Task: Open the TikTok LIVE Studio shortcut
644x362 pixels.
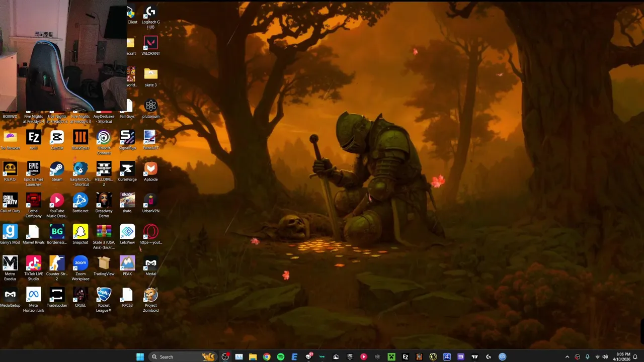Action: point(33,268)
